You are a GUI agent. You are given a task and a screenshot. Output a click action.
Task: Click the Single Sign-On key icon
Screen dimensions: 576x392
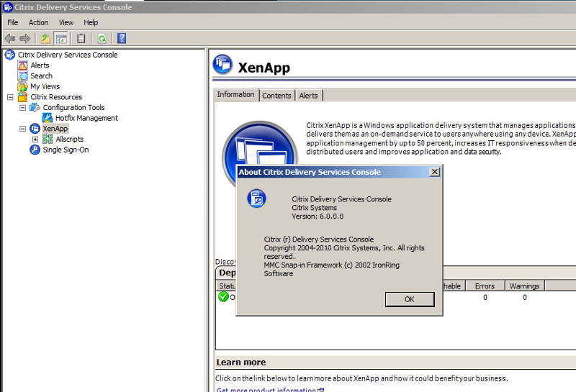35,150
